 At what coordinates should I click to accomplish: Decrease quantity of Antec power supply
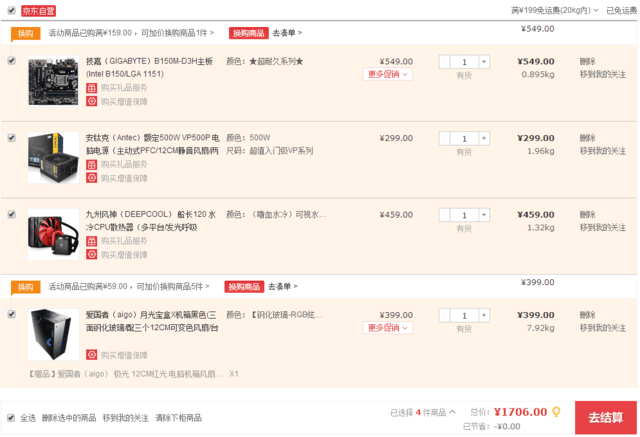pos(444,138)
